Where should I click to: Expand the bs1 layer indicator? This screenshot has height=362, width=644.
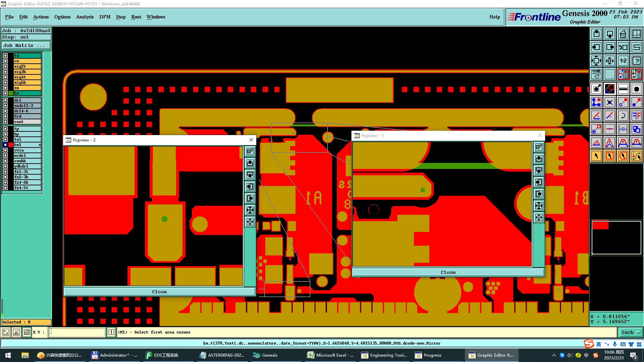click(x=40, y=145)
